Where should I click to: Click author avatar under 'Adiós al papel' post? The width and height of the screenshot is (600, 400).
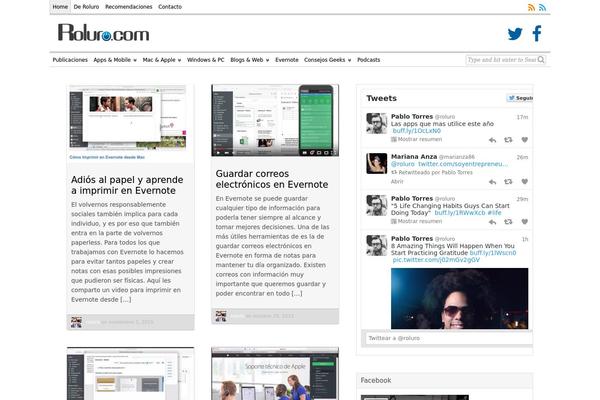tap(76, 322)
